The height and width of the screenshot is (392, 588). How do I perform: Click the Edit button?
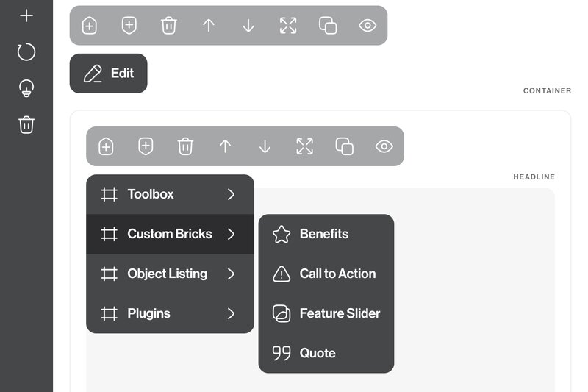109,74
